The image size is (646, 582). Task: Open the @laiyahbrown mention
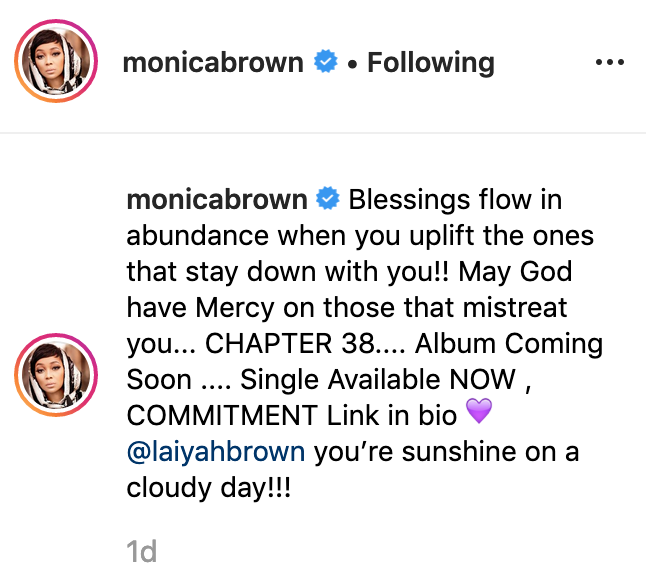[x=216, y=451]
